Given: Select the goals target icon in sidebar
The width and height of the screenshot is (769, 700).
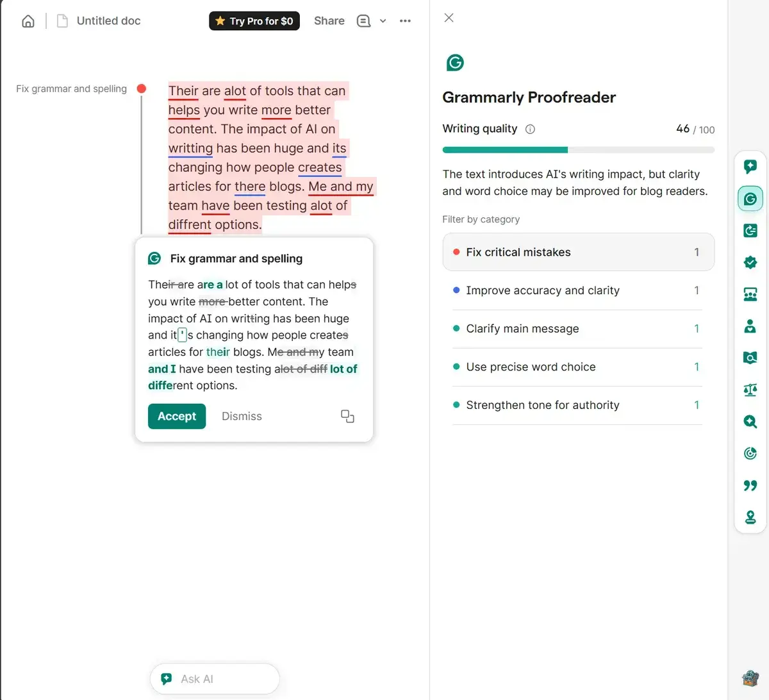Looking at the screenshot, I should point(750,453).
